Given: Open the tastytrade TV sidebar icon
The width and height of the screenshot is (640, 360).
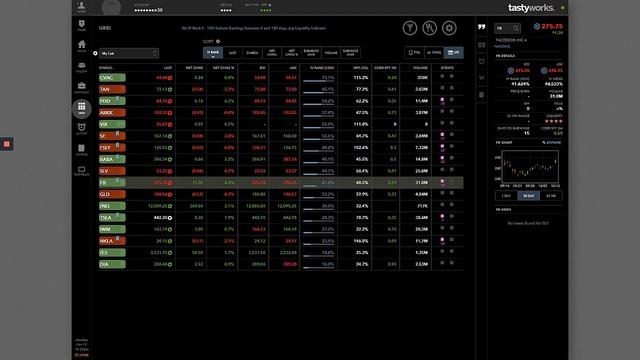Looking at the screenshot, I should tap(82, 171).
